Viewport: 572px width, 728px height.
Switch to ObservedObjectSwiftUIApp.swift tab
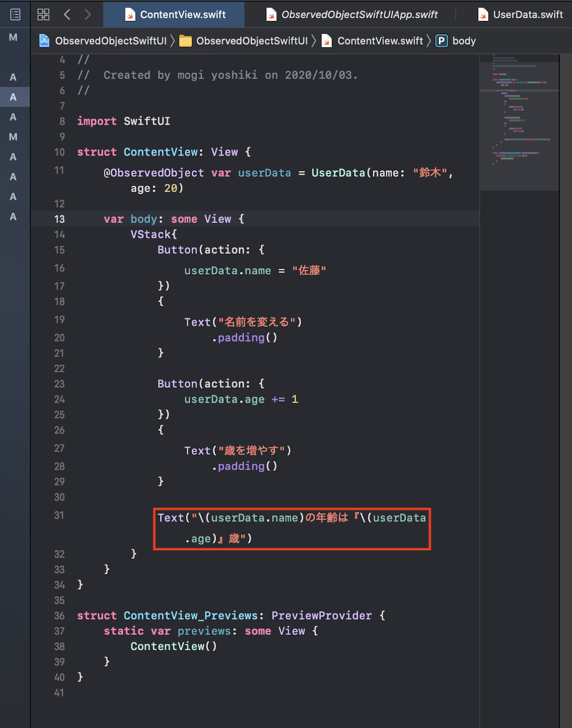[x=351, y=15]
